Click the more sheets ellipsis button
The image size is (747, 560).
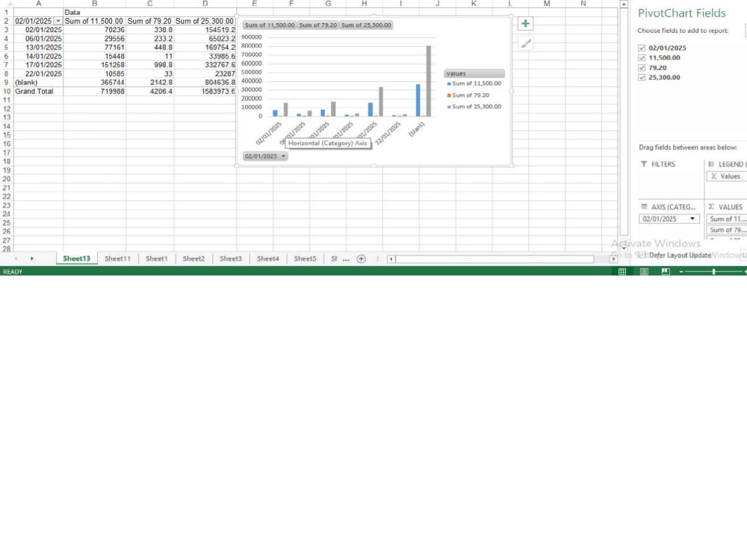[x=346, y=259]
